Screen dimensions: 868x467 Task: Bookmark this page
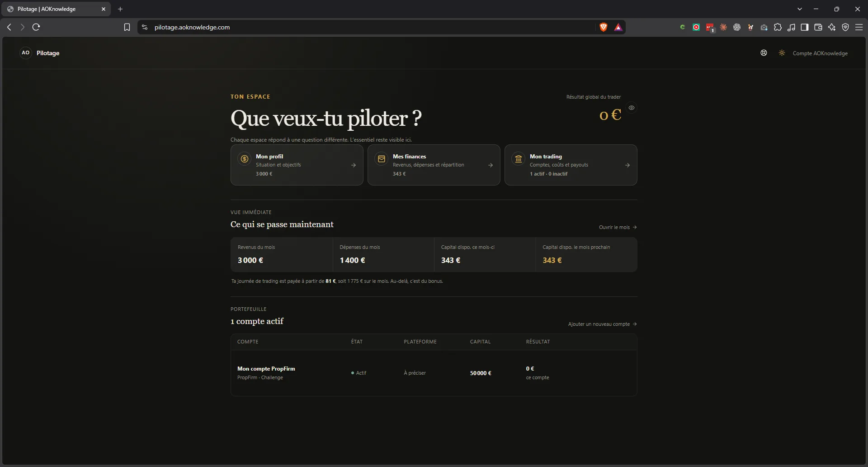click(127, 27)
